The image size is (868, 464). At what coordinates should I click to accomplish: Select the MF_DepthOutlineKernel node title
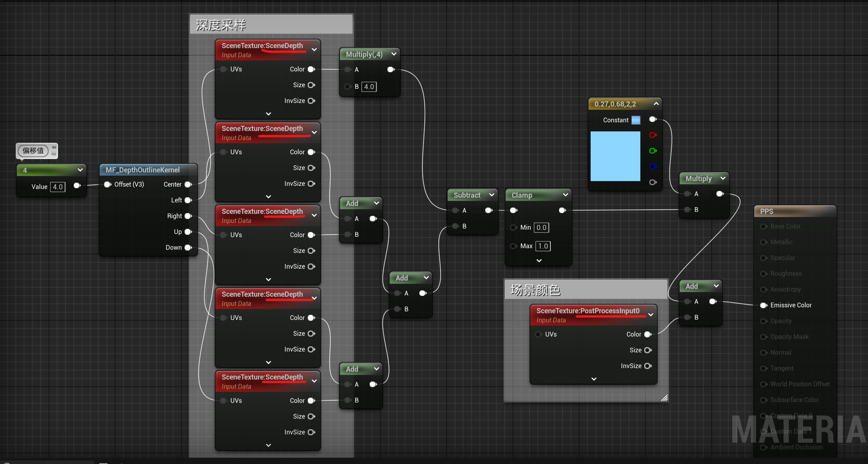[x=142, y=170]
